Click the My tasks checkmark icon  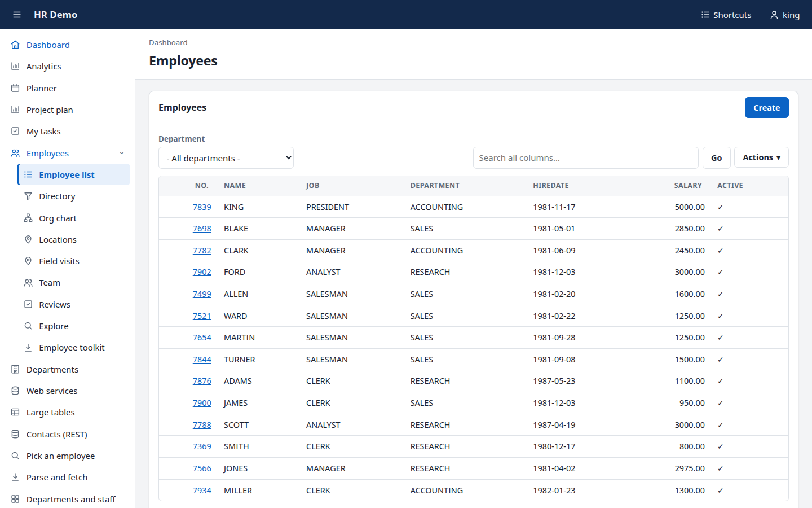tap(15, 131)
